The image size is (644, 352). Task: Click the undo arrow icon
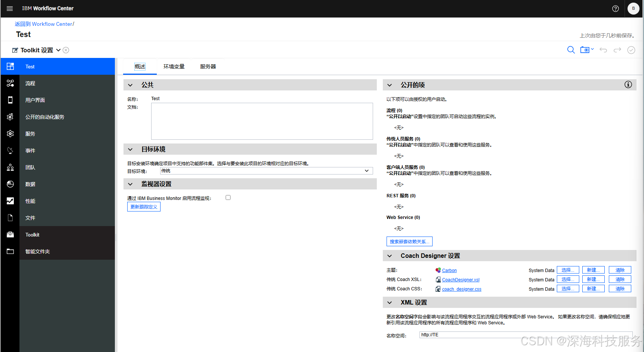(x=603, y=50)
